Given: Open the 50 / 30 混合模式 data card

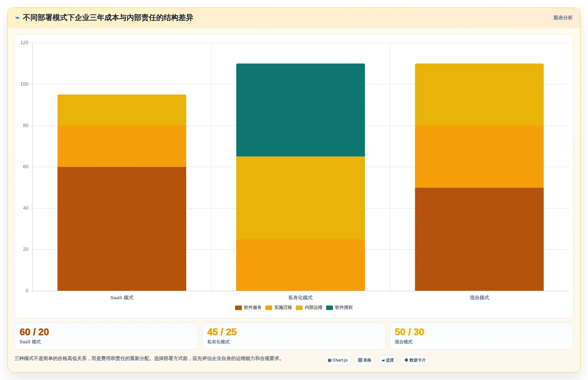Looking at the screenshot, I should pos(481,336).
